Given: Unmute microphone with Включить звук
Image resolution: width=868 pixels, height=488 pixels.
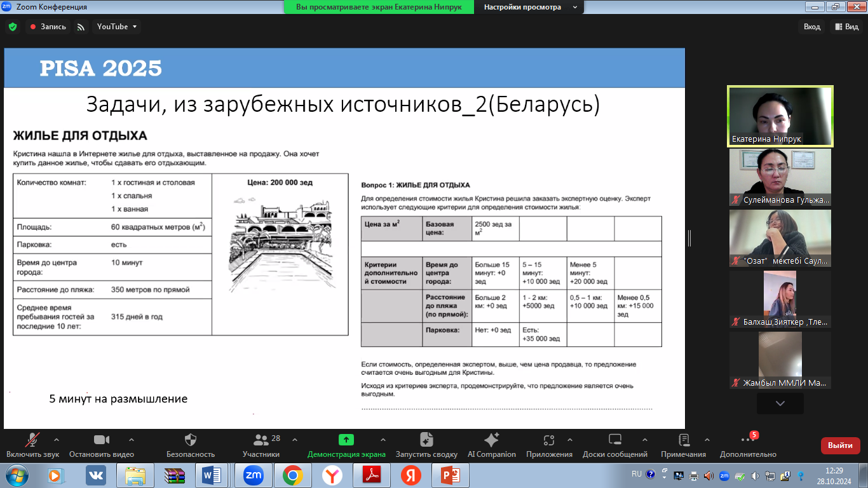Looking at the screenshot, I should (x=32, y=440).
